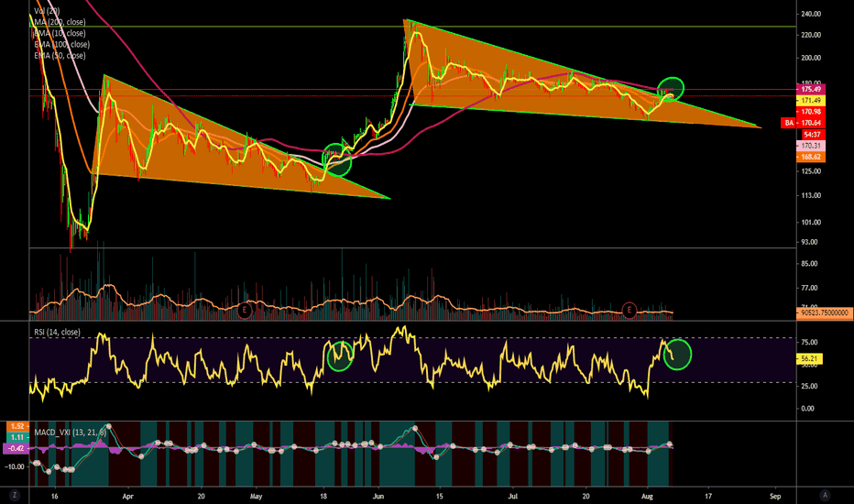Open the earnings E marker near August

pos(630,311)
